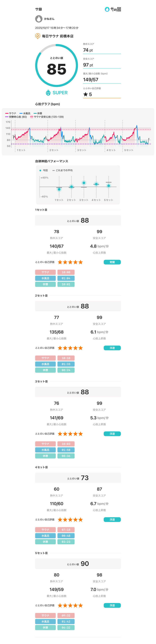156x644 pixels.
Task: Click the かねさん username
Action: click(49, 19)
